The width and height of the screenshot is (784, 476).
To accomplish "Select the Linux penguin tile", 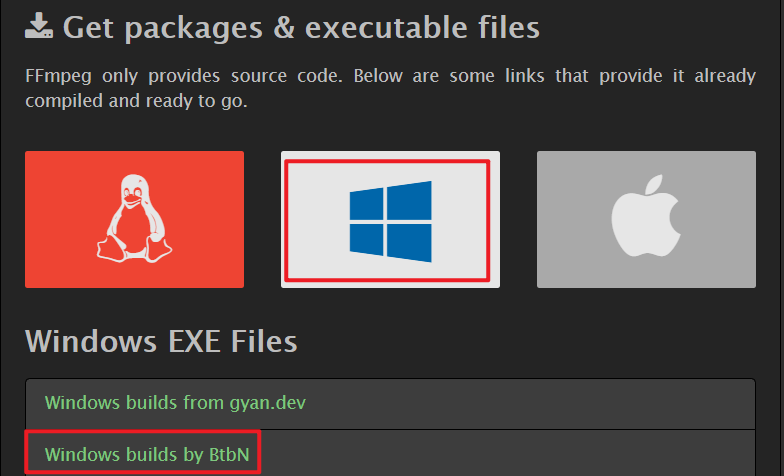I will 134,220.
